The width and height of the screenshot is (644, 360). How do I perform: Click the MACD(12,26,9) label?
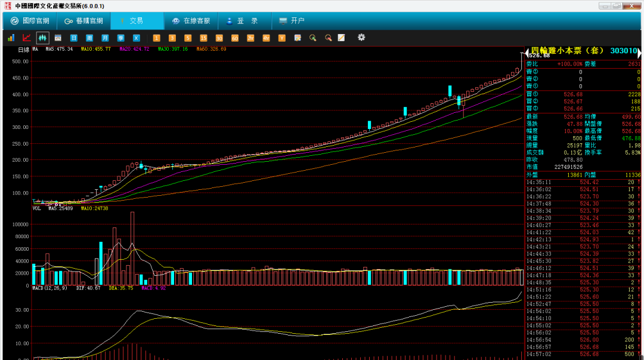coord(49,288)
